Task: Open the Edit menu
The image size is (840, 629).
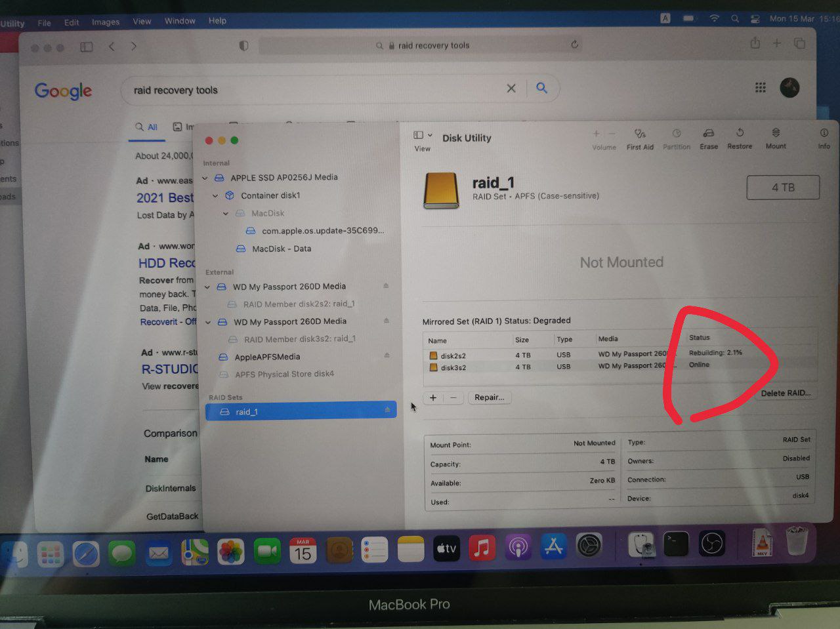Action: point(72,22)
